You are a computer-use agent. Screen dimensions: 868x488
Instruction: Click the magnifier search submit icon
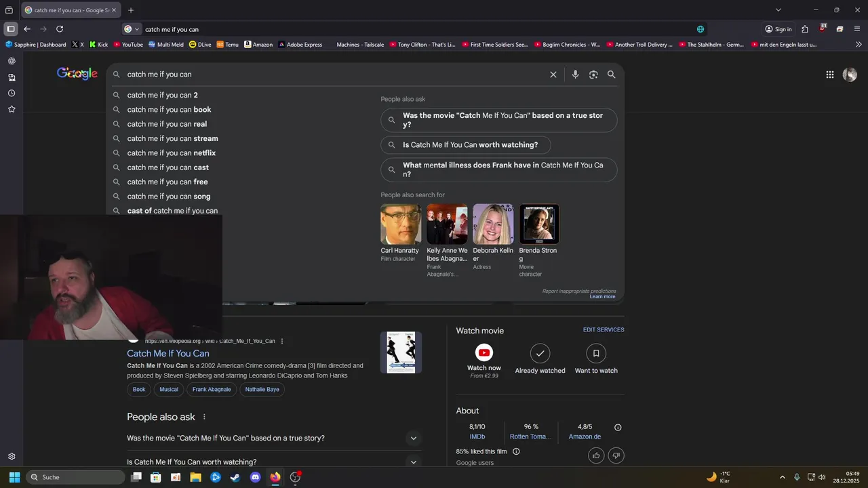612,75
